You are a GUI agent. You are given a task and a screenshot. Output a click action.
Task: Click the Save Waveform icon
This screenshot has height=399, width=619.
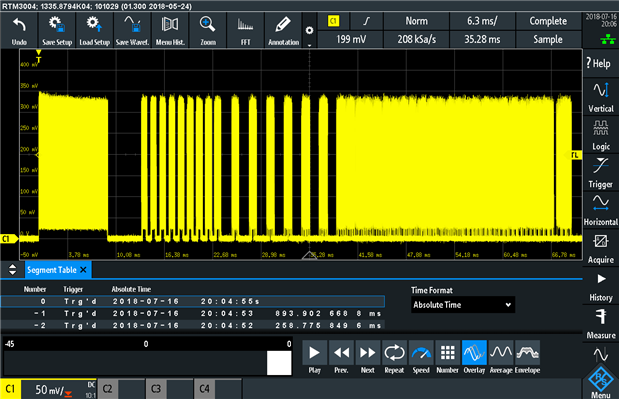click(132, 30)
